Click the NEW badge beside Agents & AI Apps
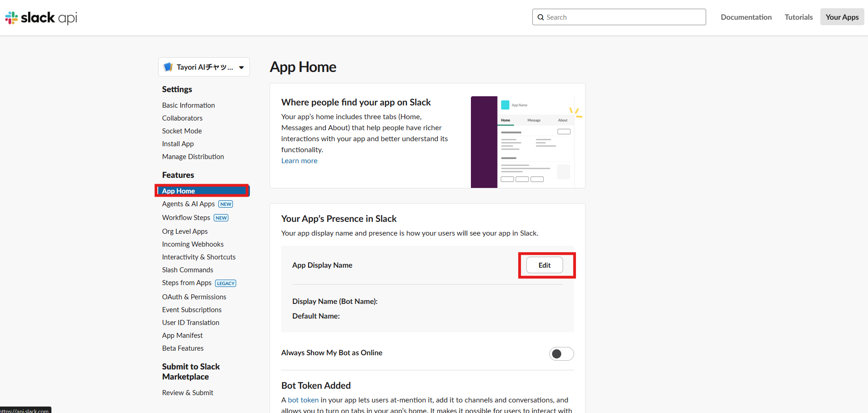 point(226,204)
